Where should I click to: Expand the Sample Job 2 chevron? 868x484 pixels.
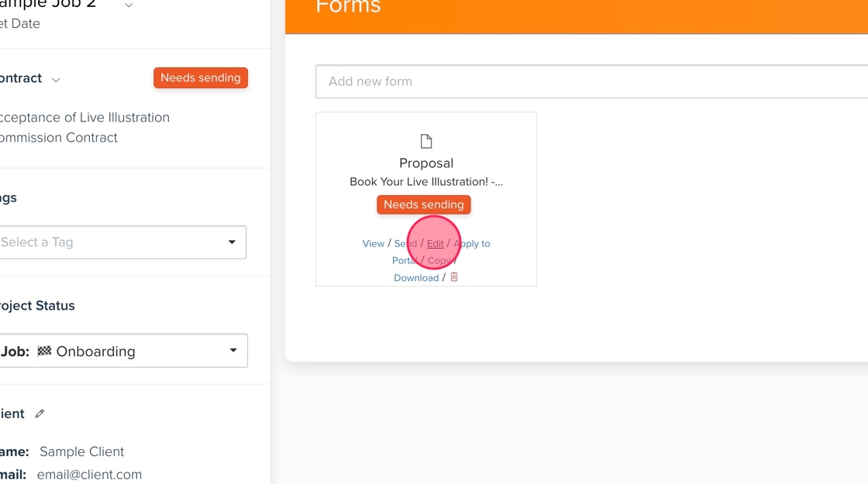pos(129,5)
